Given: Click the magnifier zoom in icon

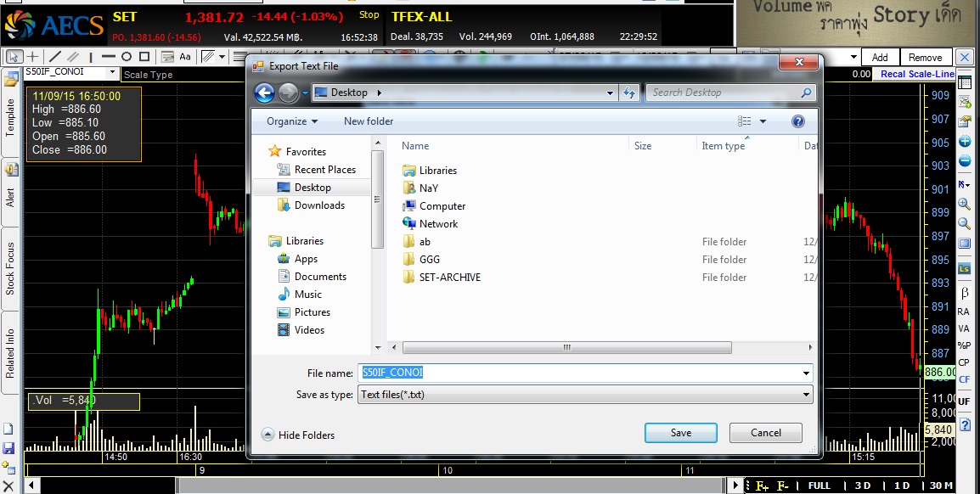Looking at the screenshot, I should click(965, 204).
